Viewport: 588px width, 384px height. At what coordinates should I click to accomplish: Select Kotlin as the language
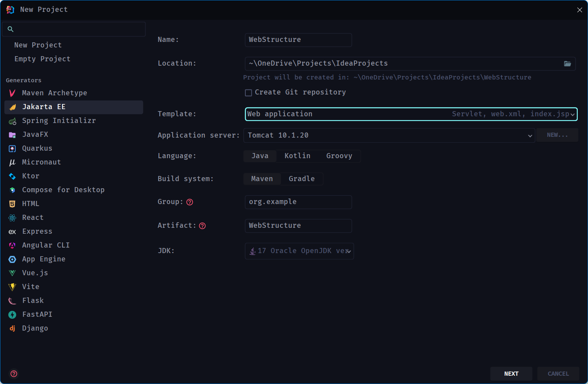[298, 156]
